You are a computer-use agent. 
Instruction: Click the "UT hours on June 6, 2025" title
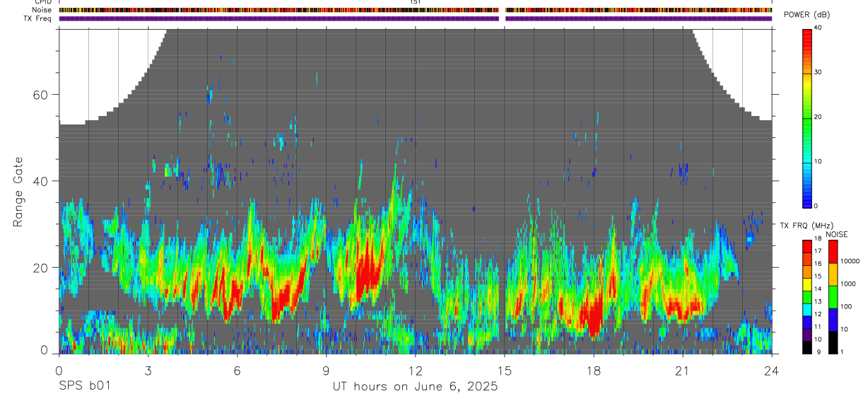click(x=416, y=387)
